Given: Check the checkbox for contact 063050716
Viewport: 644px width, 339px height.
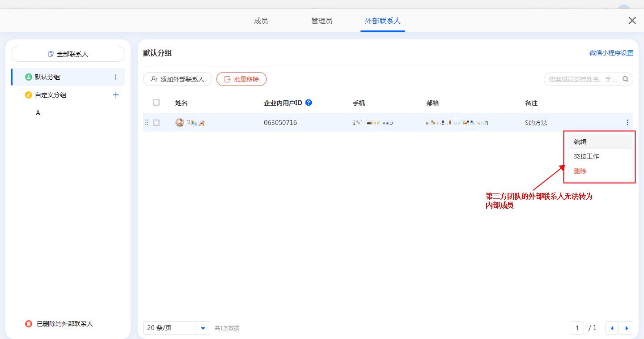Looking at the screenshot, I should (x=156, y=122).
